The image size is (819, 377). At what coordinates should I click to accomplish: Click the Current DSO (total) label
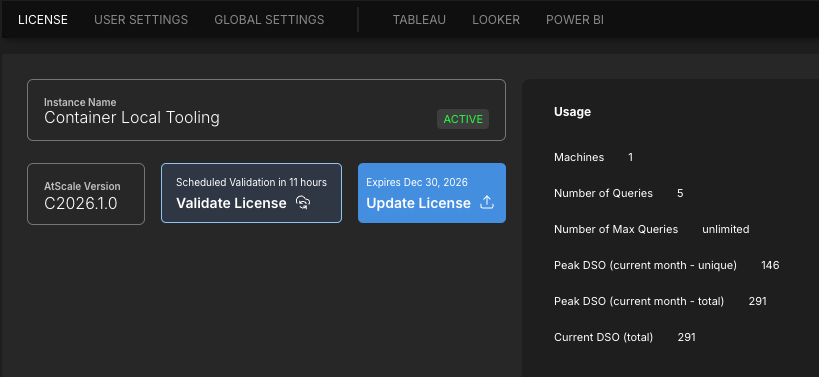pos(603,337)
